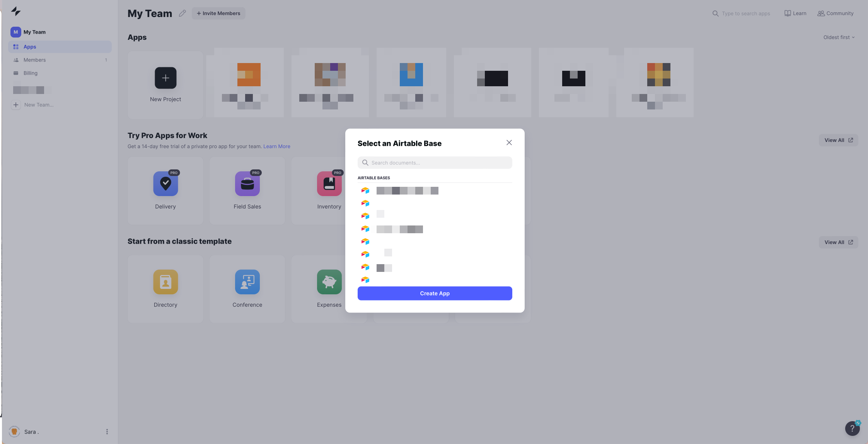Select the seventh Airtable base icon

pos(365,267)
